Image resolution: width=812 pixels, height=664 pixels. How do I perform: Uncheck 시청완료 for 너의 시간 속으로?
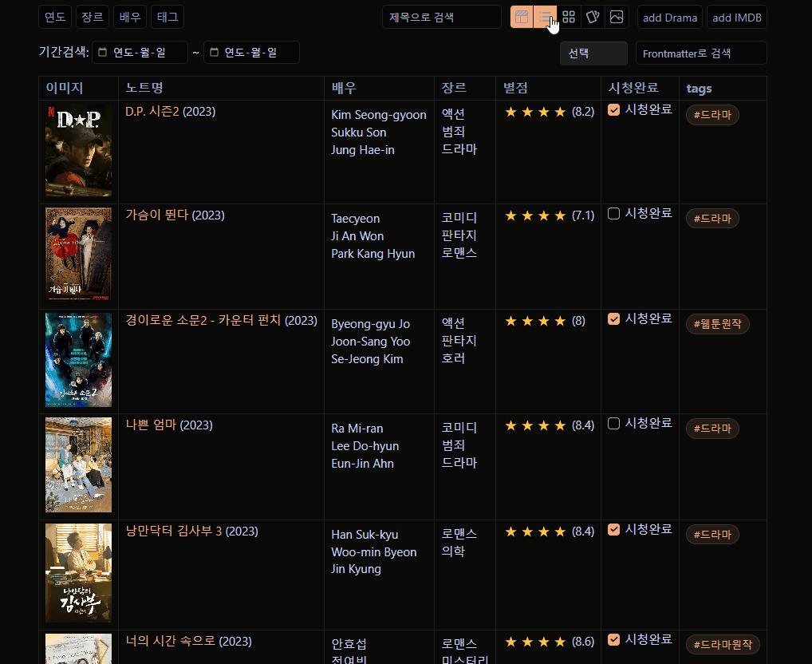click(613, 639)
